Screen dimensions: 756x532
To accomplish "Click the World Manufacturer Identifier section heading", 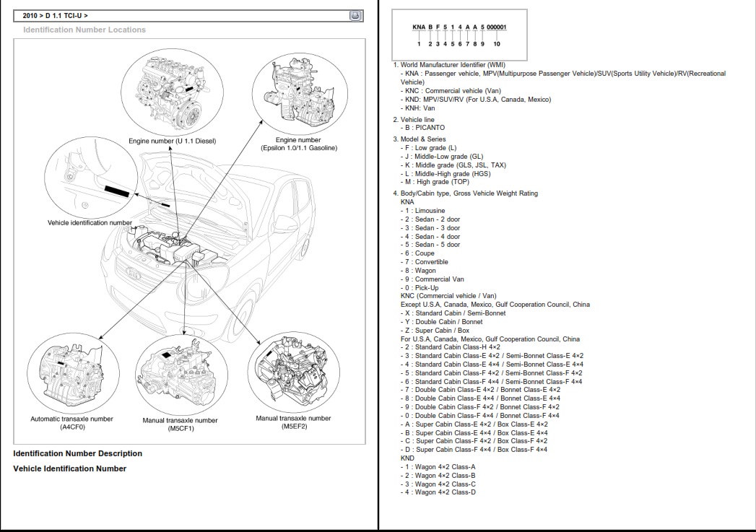I will pos(448,64).
